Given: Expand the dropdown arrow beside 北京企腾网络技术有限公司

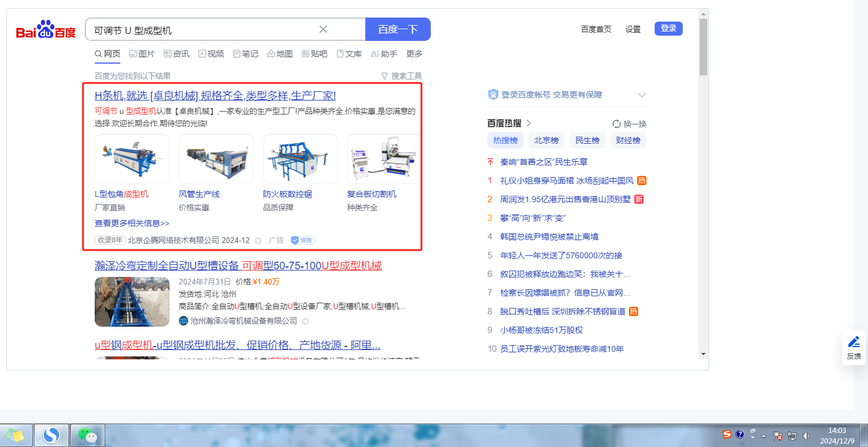Looking at the screenshot, I should (x=258, y=241).
